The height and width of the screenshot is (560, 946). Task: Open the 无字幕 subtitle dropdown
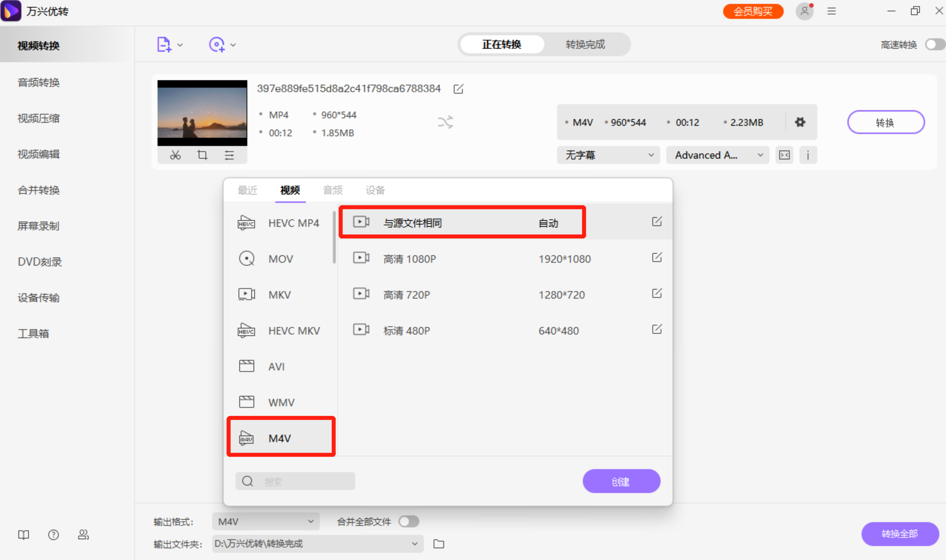608,155
